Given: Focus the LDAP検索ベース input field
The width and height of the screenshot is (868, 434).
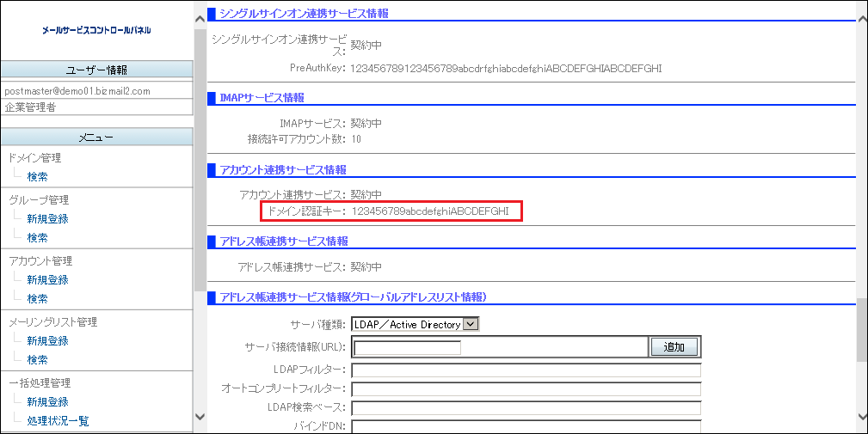Looking at the screenshot, I should click(x=526, y=408).
